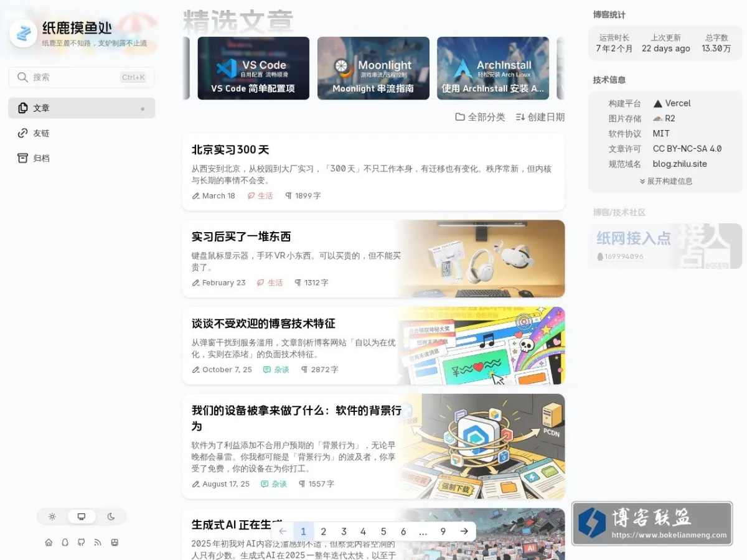
Task: Click the blog.zhilu.site domain value
Action: (x=680, y=164)
